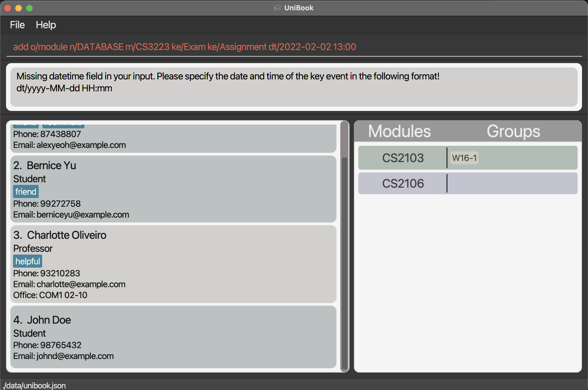The width and height of the screenshot is (588, 390).
Task: Select the CS2103 module row
Action: tap(403, 158)
